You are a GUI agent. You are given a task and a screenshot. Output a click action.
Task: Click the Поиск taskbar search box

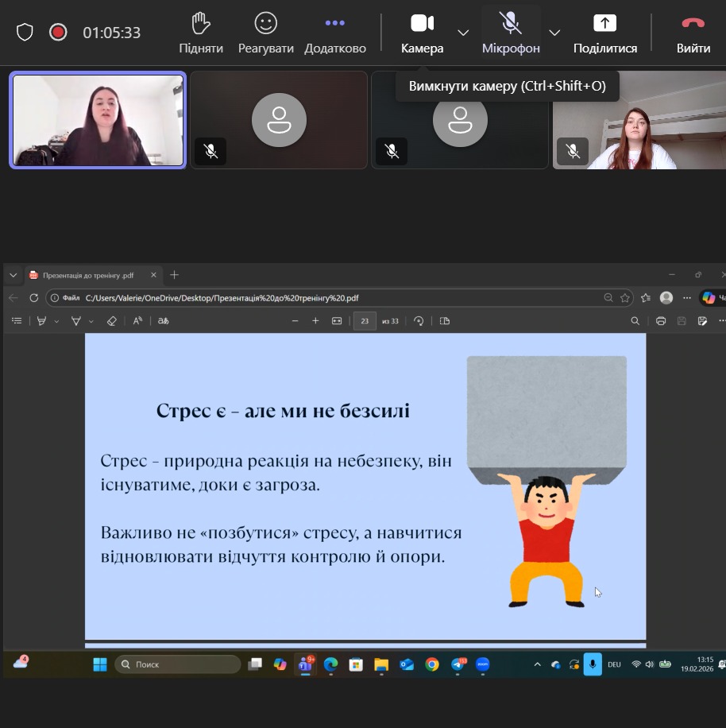click(x=178, y=664)
